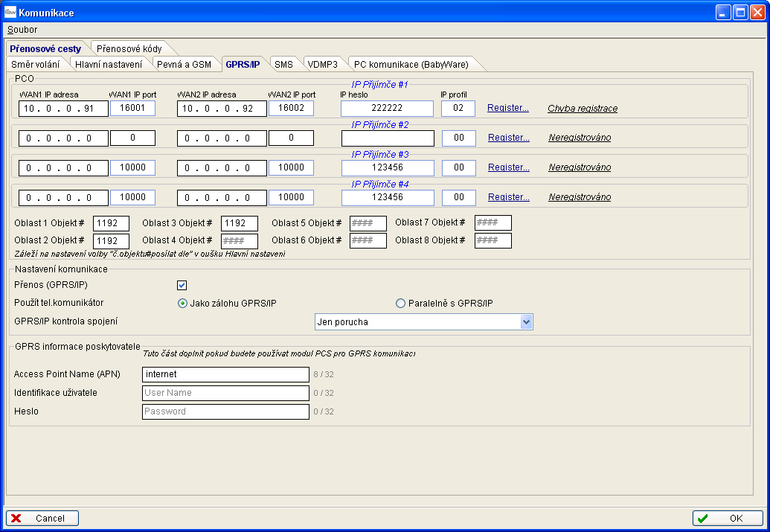Click IP heslo field with 222222
Image resolution: width=770 pixels, height=532 pixels.
(387, 108)
